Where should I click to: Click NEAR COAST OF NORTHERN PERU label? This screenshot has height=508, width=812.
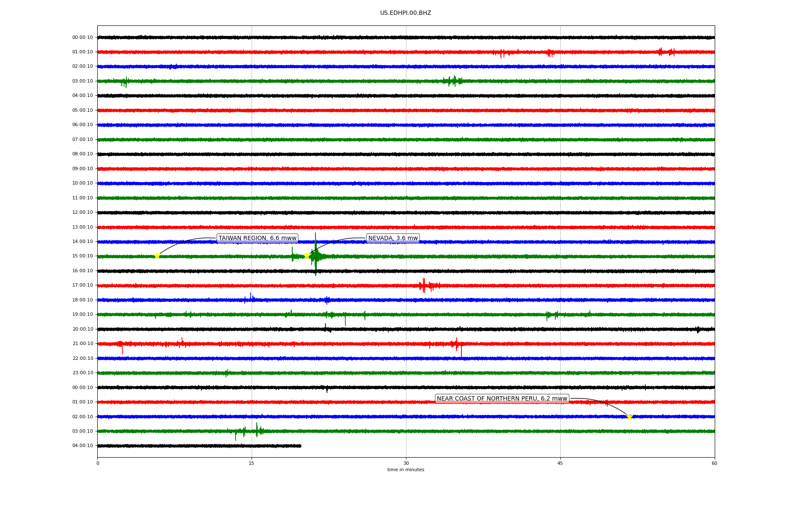pyautogui.click(x=502, y=399)
